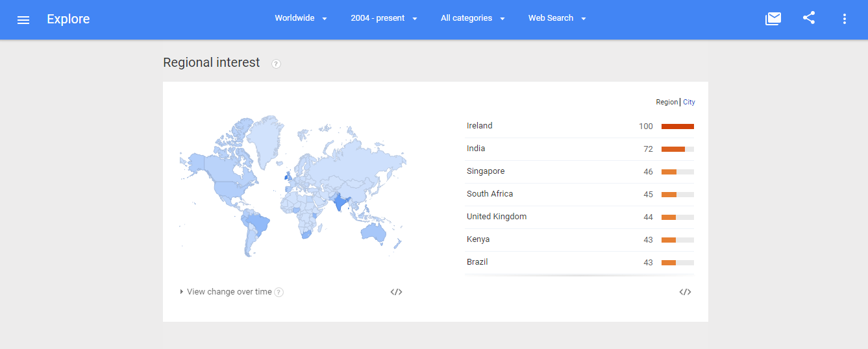
Task: Click embed code icon below region list
Action: point(685,292)
